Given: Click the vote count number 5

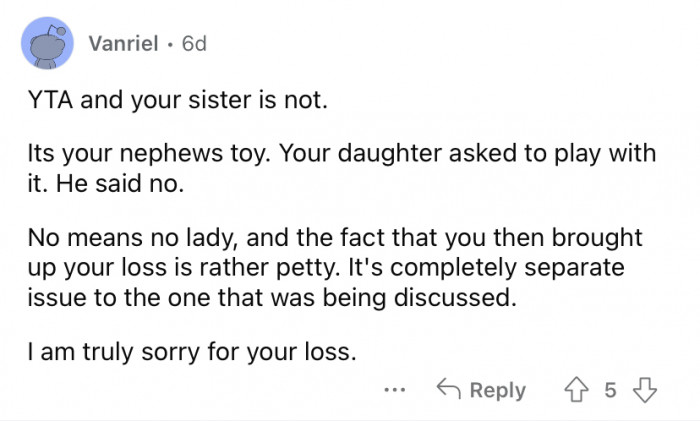Looking at the screenshot, I should coord(610,390).
